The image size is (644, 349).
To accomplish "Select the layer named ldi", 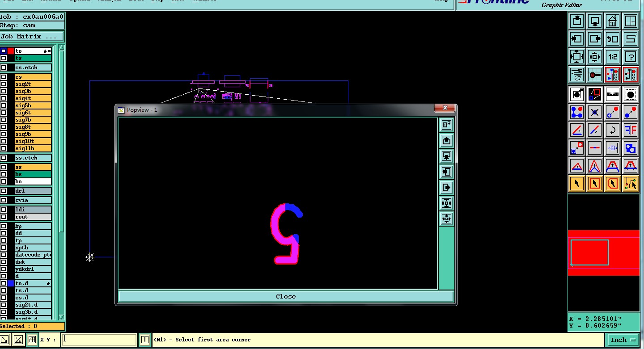I will [33, 210].
